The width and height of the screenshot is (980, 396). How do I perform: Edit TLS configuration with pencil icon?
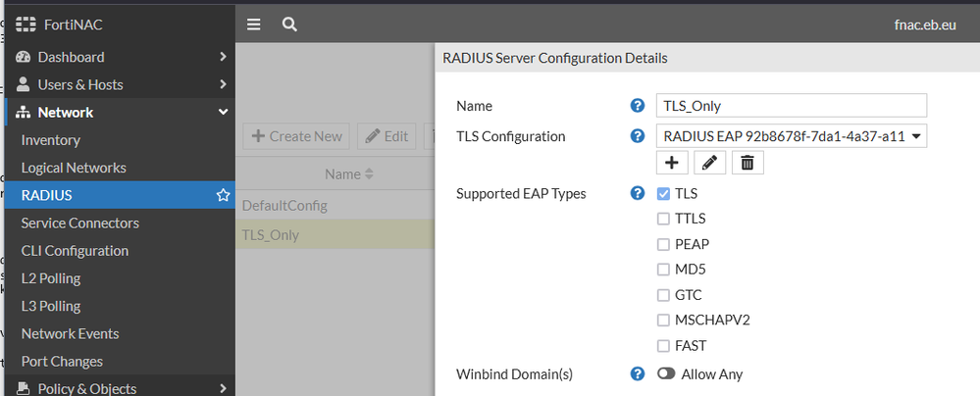click(708, 163)
